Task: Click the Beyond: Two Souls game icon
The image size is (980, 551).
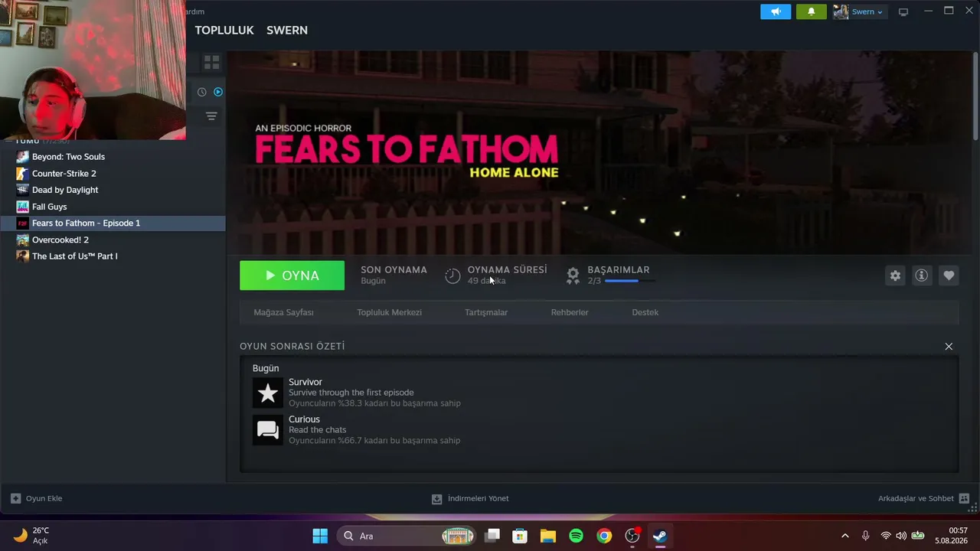Action: click(23, 157)
